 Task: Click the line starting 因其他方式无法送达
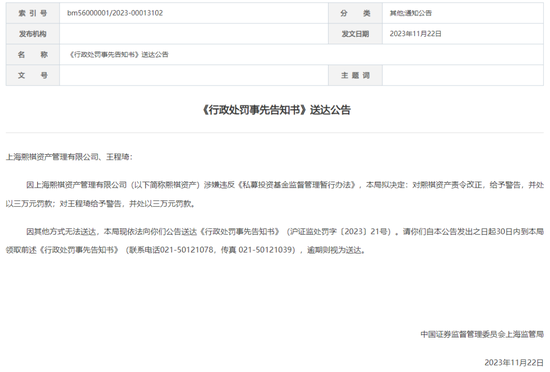(285, 231)
